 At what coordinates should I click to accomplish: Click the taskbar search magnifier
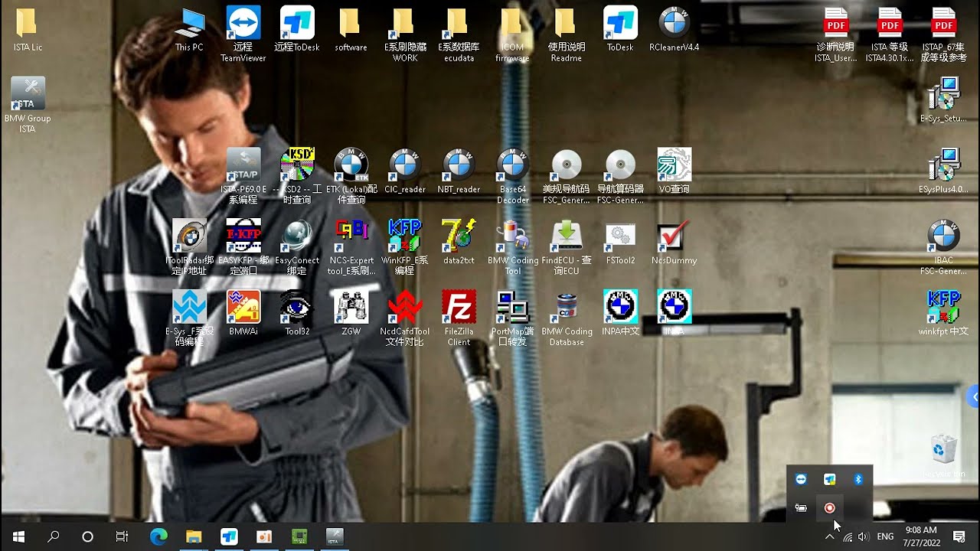coord(54,536)
